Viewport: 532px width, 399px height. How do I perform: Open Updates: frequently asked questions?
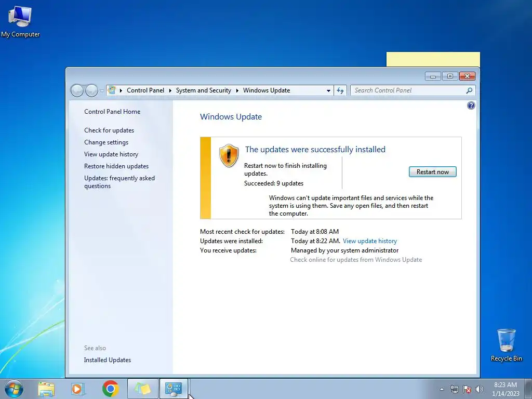[x=119, y=182]
